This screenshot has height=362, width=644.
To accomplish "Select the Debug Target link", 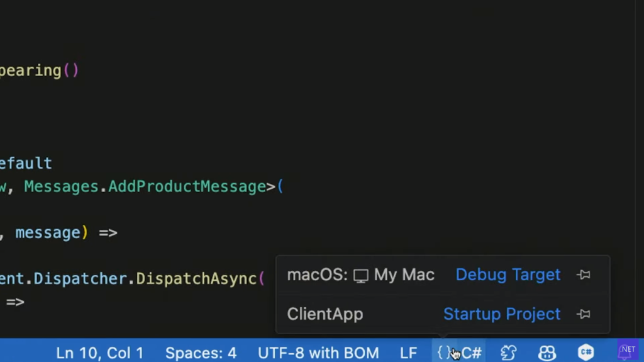I will (508, 275).
